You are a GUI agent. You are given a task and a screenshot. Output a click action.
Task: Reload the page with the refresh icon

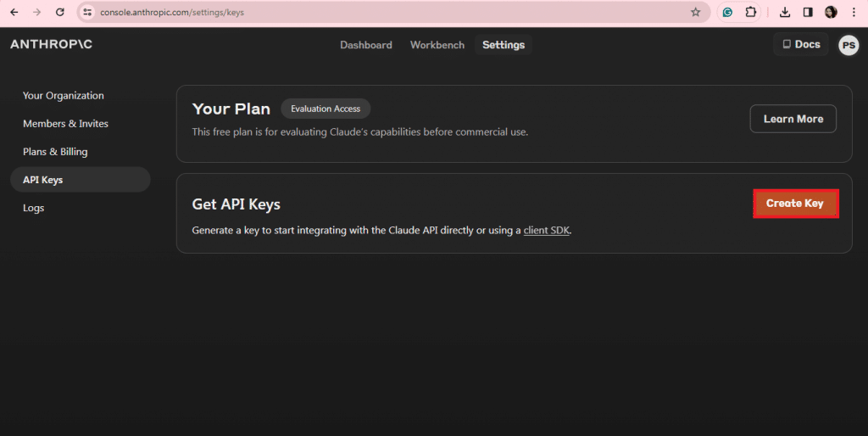click(x=60, y=12)
